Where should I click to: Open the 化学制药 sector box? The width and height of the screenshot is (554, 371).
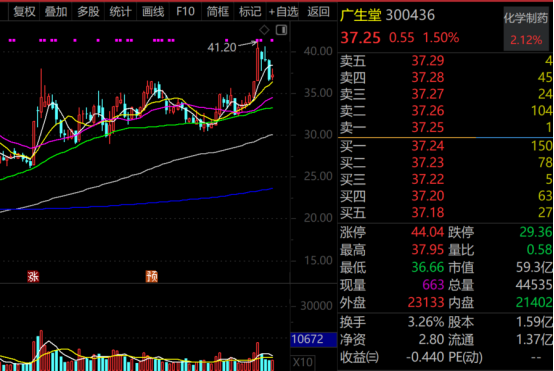click(526, 29)
